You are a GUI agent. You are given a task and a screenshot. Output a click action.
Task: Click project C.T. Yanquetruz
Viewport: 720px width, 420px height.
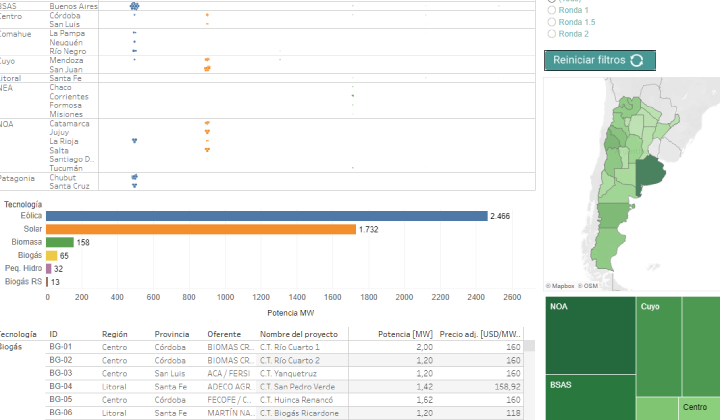[288, 373]
